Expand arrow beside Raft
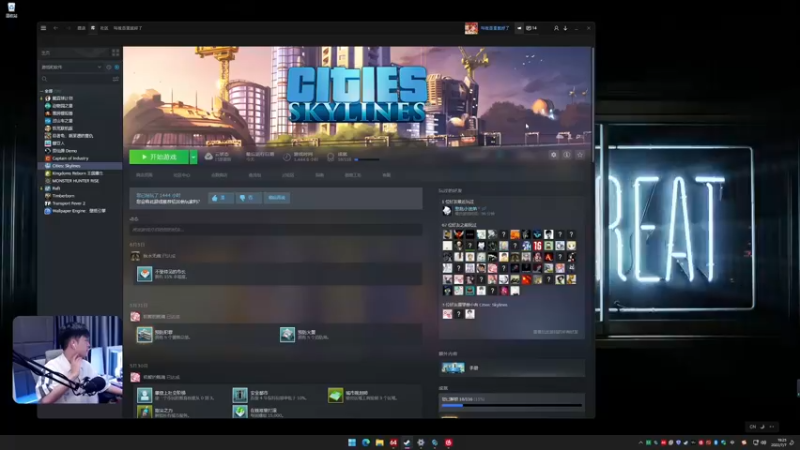This screenshot has height=450, width=800. click(x=42, y=188)
